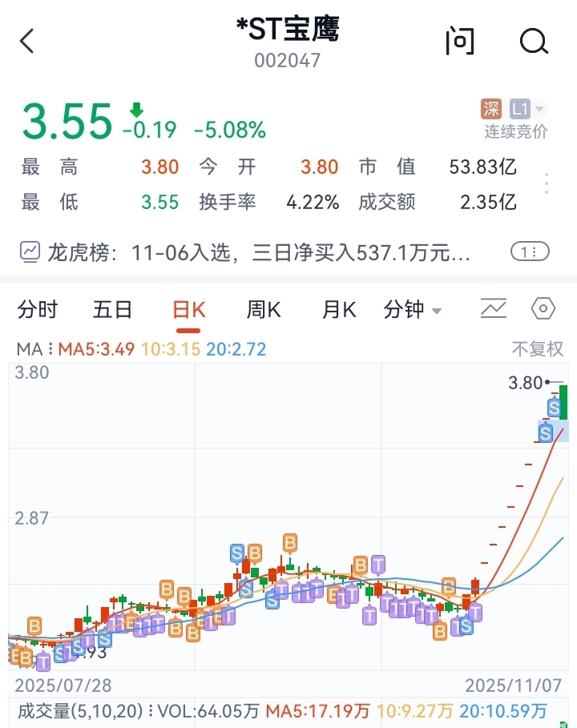
Task: Tap the current price 3.55
Action: coord(67,122)
